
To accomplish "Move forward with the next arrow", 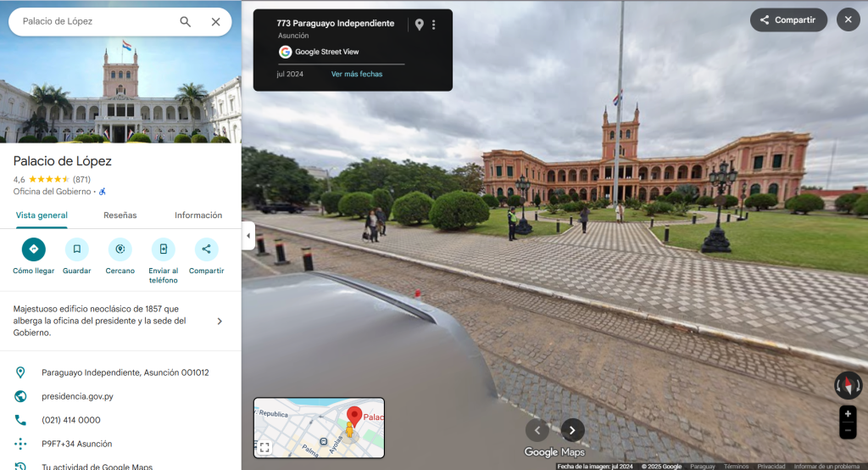I will (x=573, y=430).
